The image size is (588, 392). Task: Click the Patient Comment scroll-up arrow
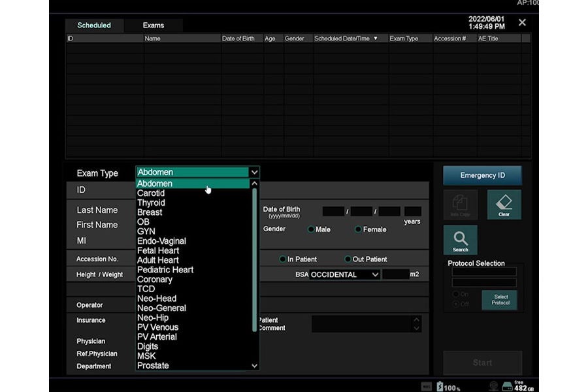click(416, 319)
